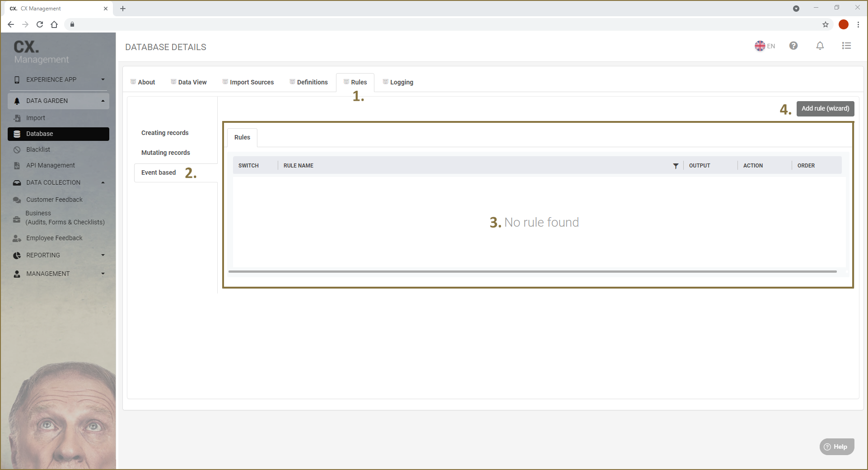Collapse the Data Garden section arrow
This screenshot has height=470, width=868.
click(x=103, y=101)
